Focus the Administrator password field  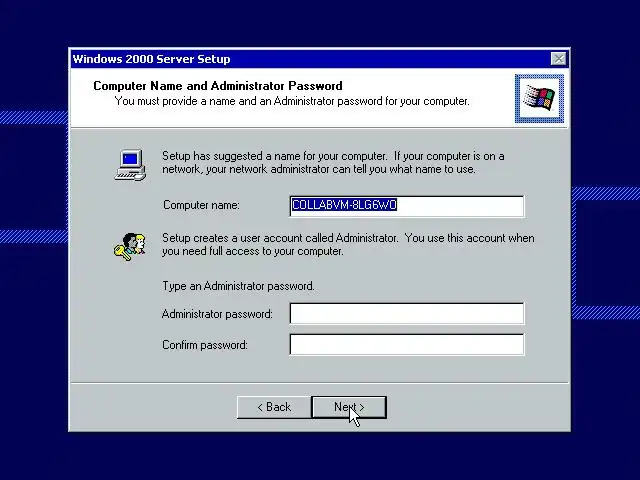(x=407, y=313)
